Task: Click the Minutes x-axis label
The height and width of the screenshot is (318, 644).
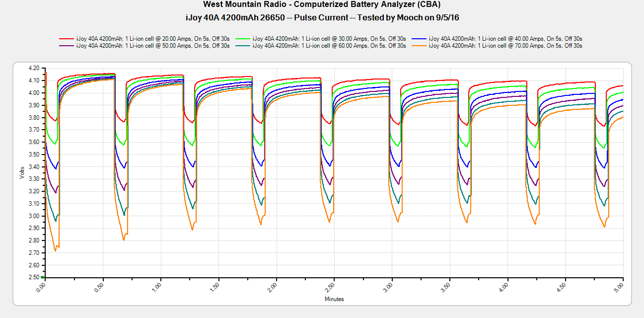Action: click(x=334, y=299)
